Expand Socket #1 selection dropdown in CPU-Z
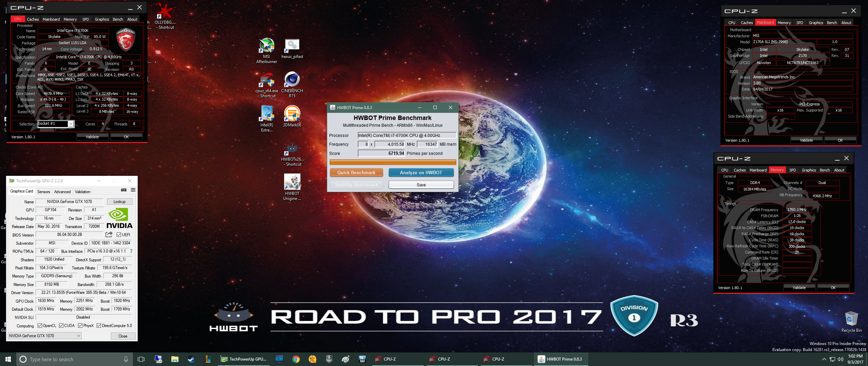 point(71,124)
